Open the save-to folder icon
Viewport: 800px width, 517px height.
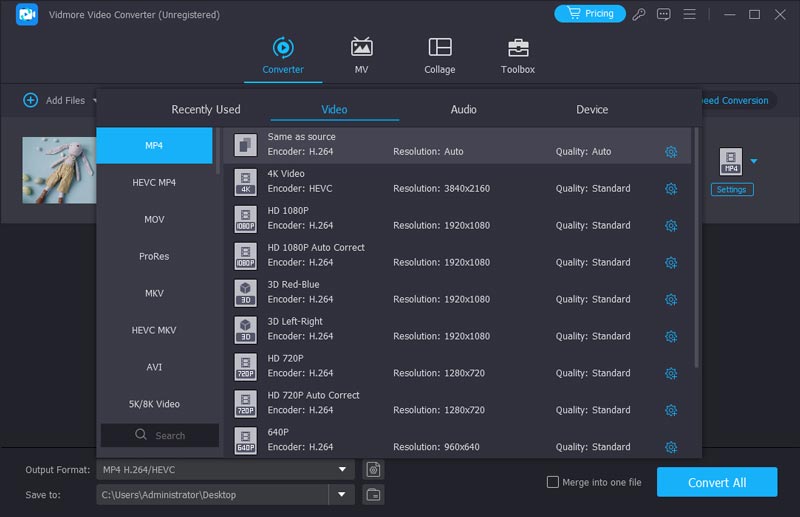(373, 494)
